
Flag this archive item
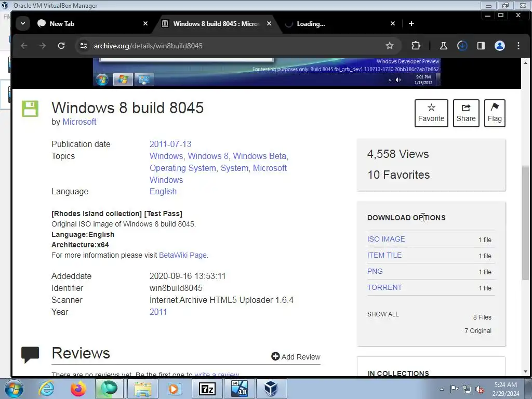(495, 113)
